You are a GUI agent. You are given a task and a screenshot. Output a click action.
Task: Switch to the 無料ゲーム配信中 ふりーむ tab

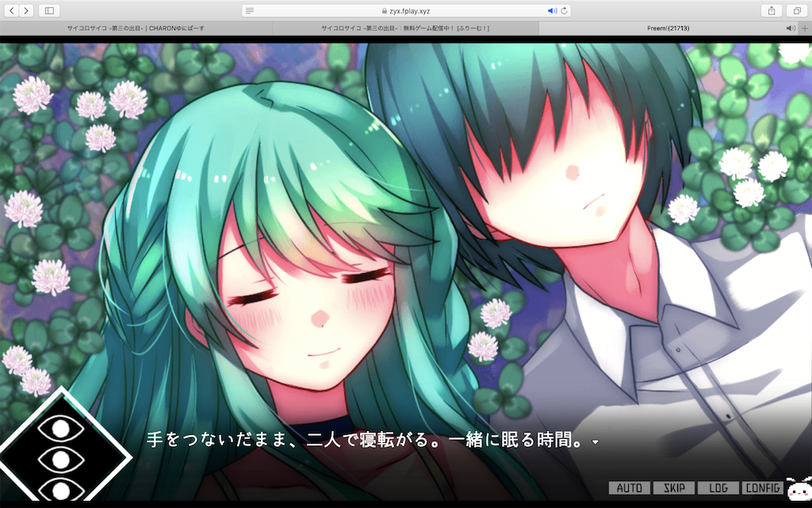click(x=405, y=28)
